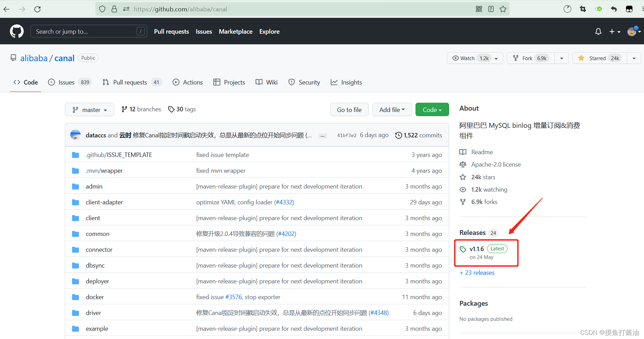The height and width of the screenshot is (339, 644).
Task: Open the Watch notifications dropdown
Action: pos(475,58)
